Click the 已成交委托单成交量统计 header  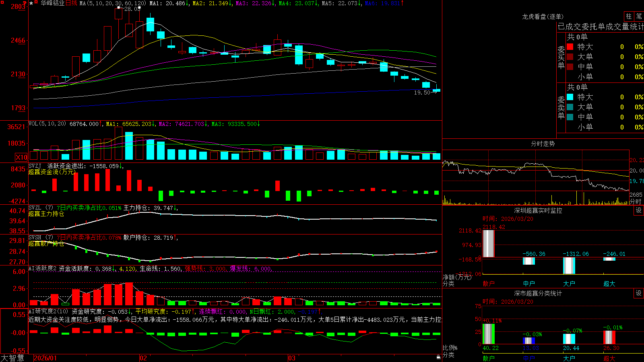pyautogui.click(x=601, y=27)
